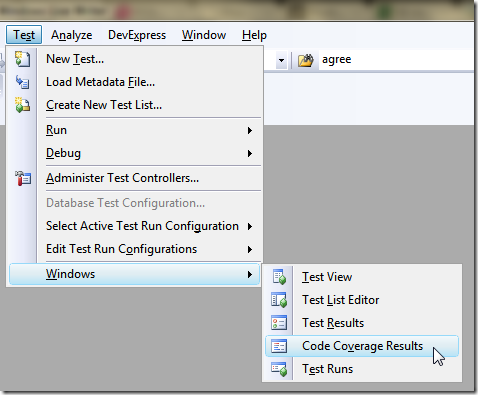Choose New Test... from the menu

point(135,59)
